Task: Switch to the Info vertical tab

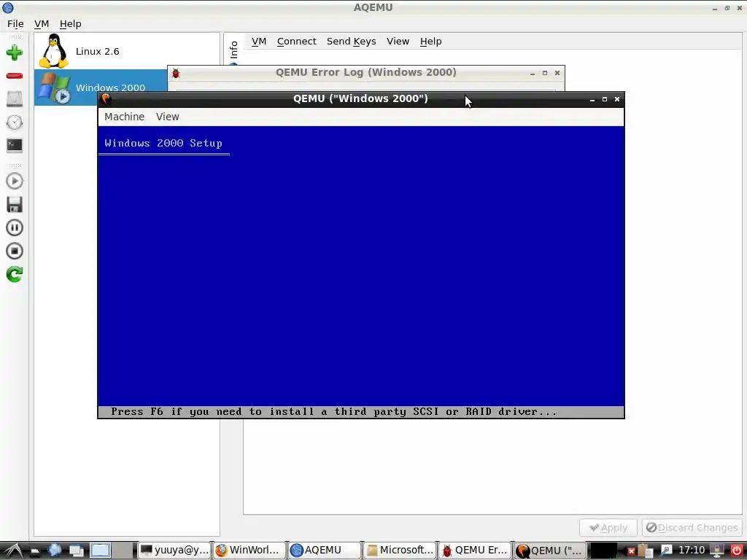Action: [x=233, y=50]
